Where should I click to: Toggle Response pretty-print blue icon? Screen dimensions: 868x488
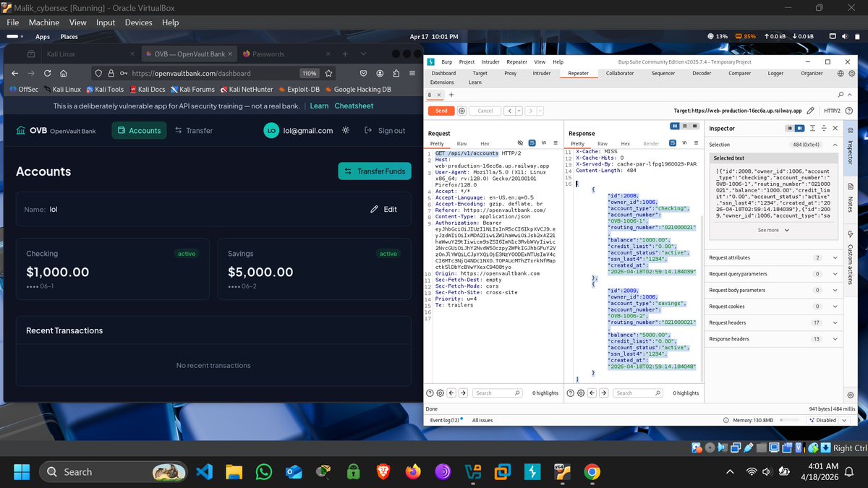coord(673,143)
